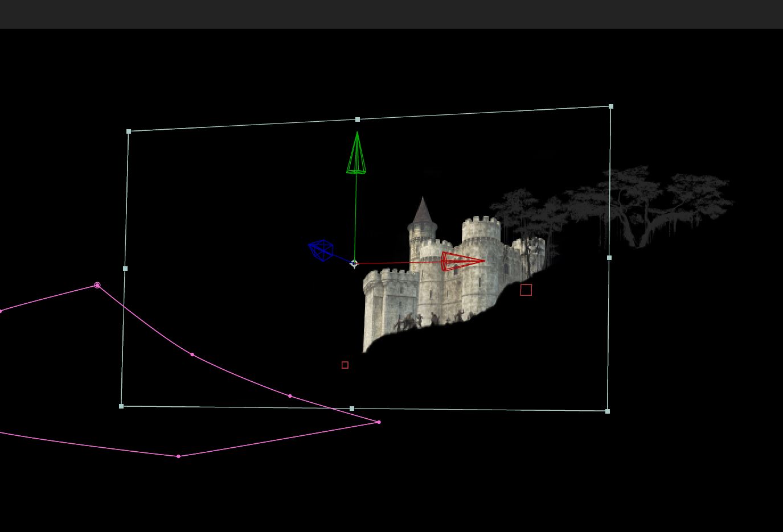The height and width of the screenshot is (532, 783).
Task: Click the blue Z-axis arrow handle
Action: pos(321,250)
